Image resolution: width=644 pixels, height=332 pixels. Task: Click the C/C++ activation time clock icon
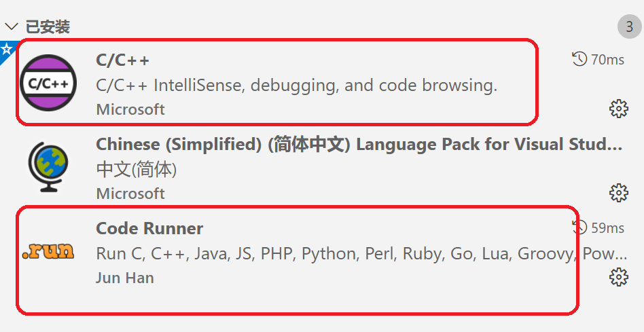click(579, 60)
